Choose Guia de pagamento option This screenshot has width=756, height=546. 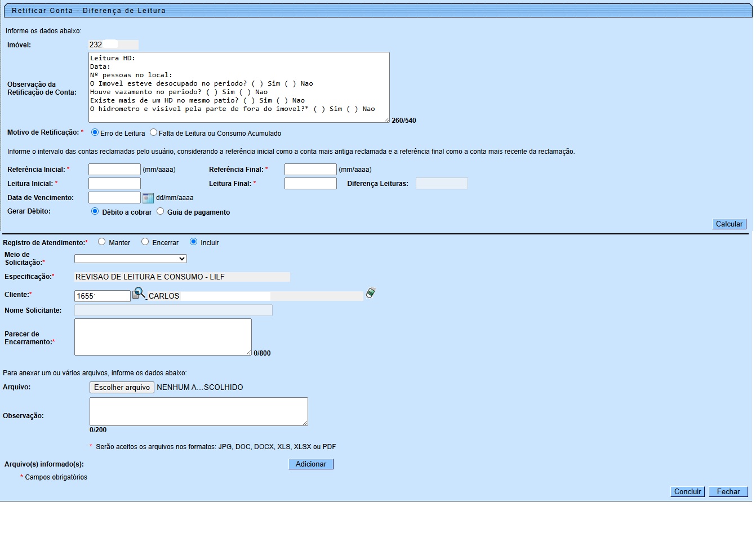tap(161, 211)
